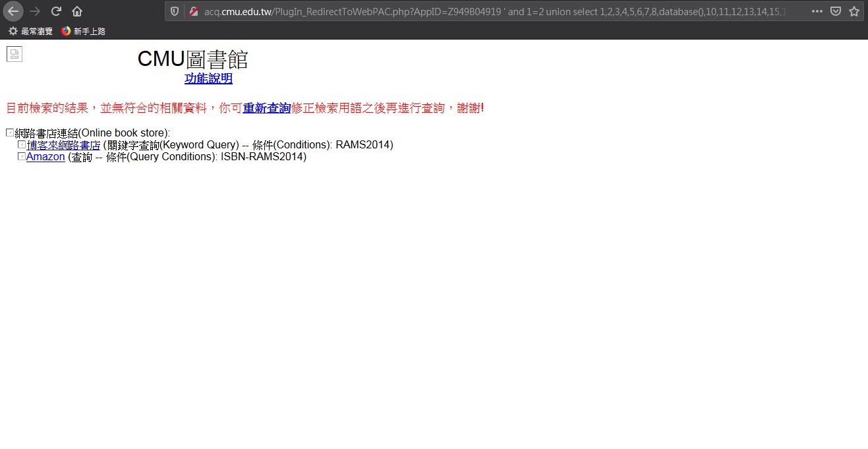Click text 條件(Conditions): RAMS2014

[x=322, y=145]
